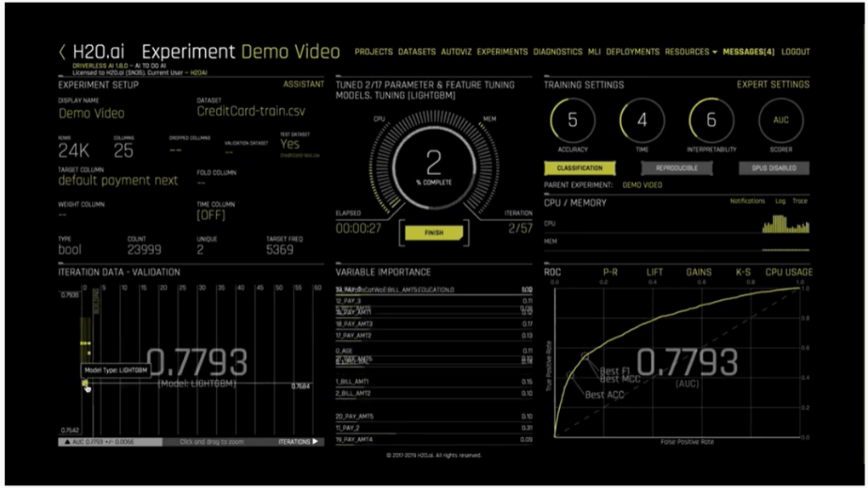Click the CPU usage bar graph
The width and height of the screenshot is (868, 488).
pos(785,224)
